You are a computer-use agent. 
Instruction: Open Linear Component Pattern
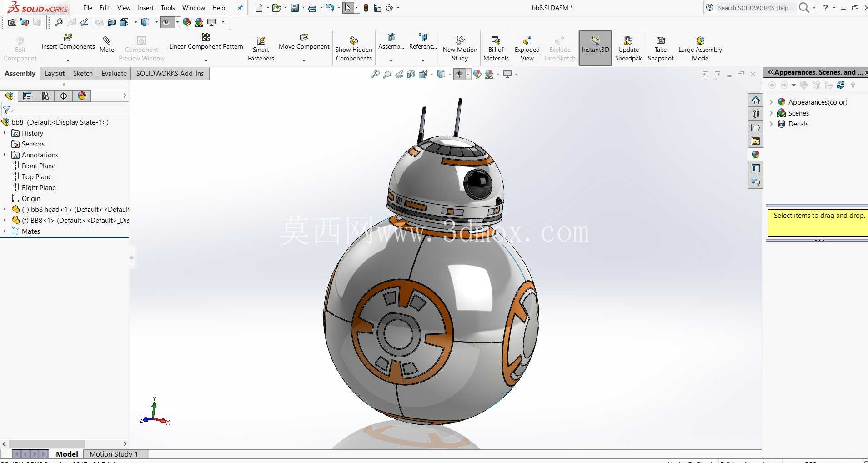206,42
